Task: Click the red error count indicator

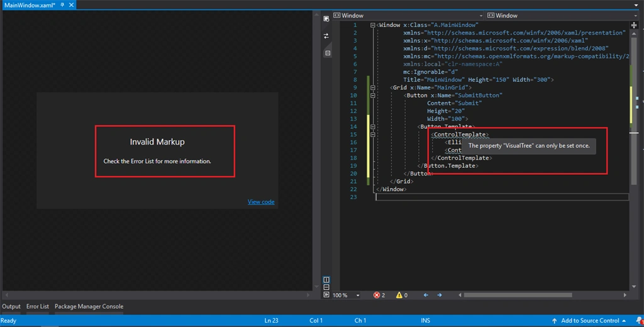Action: 379,295
